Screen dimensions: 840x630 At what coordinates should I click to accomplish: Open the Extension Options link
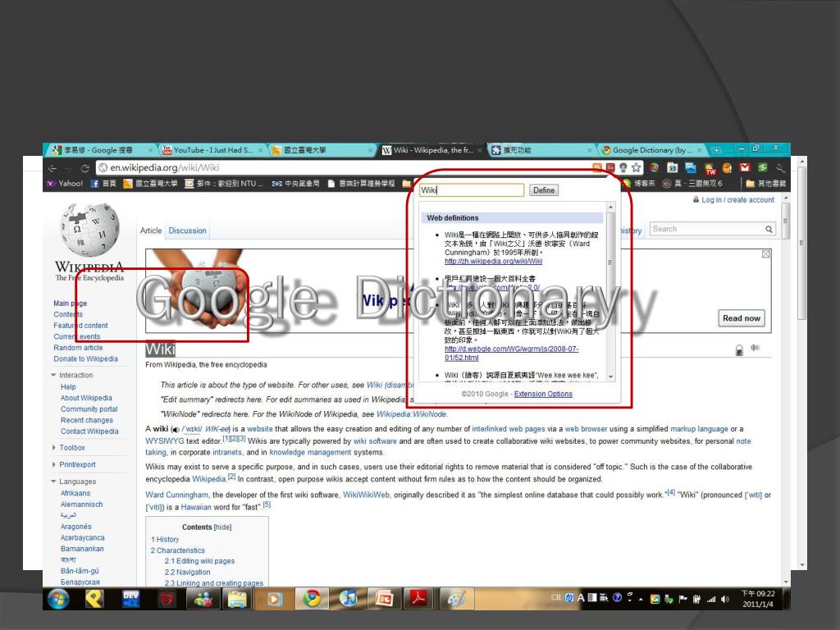(543, 394)
